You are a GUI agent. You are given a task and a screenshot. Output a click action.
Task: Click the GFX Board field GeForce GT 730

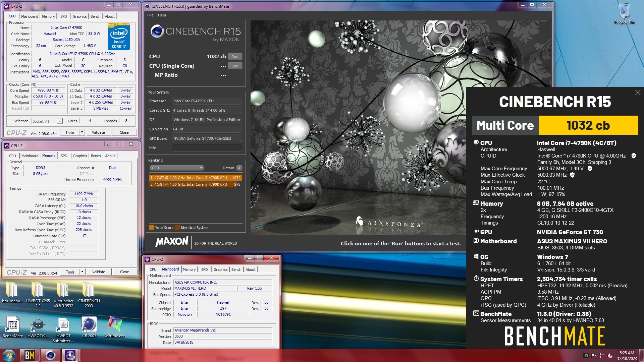pos(207,138)
